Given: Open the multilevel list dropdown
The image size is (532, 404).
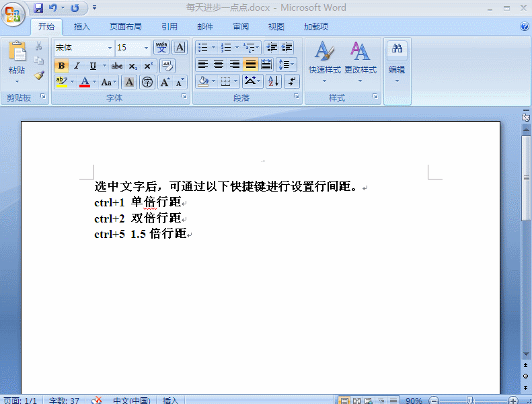Looking at the screenshot, I should tap(252, 48).
